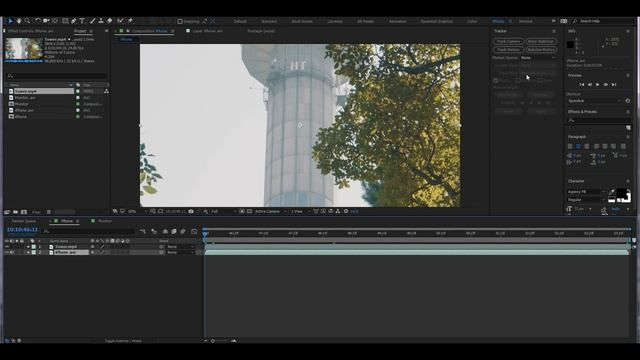Open the viewer magnification ratio dropdown
This screenshot has width=640, height=360.
137,211
